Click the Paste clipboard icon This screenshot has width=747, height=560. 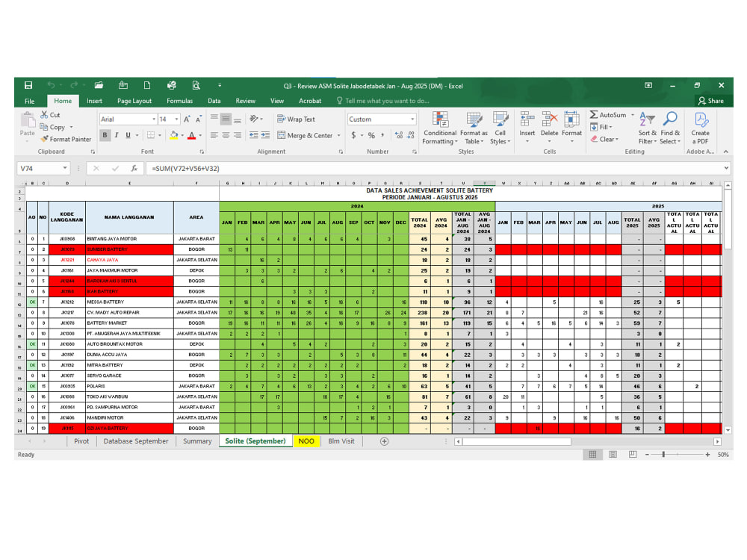[27, 120]
